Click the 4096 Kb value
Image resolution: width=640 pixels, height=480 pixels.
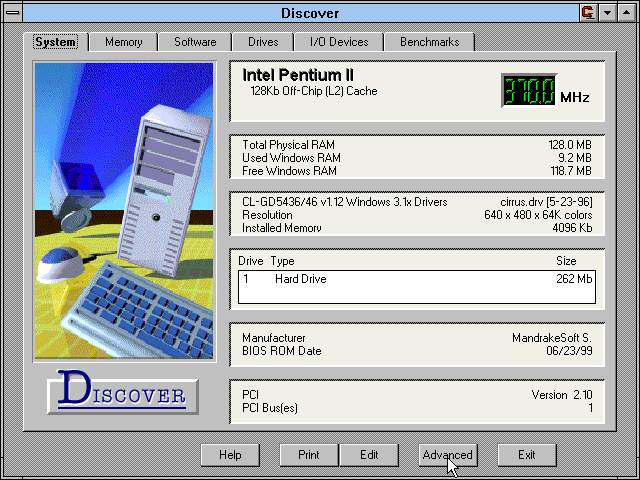572,228
